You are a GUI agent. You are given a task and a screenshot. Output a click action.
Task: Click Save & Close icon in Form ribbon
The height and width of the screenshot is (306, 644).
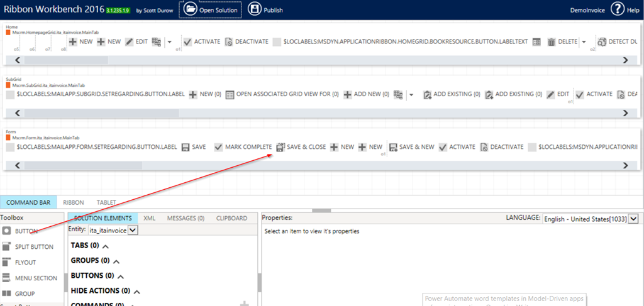pos(280,147)
